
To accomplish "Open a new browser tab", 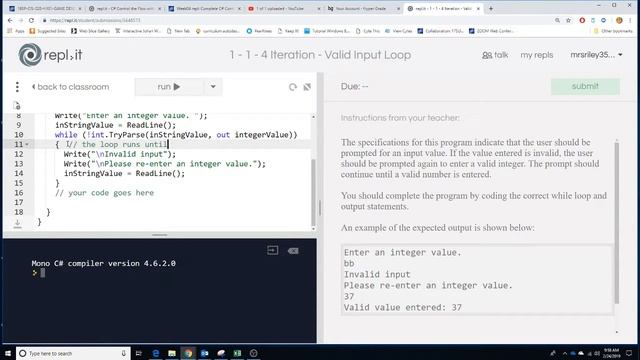I will (x=491, y=8).
